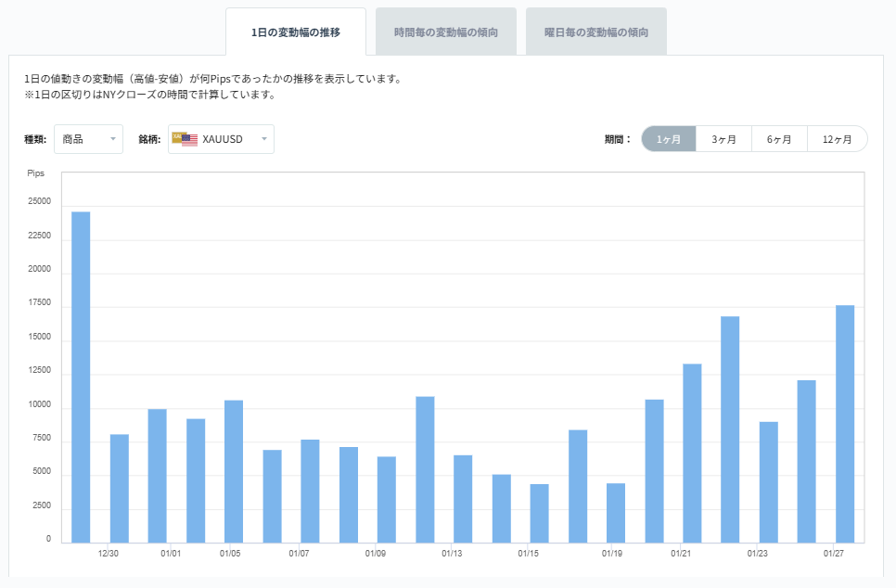Click the 銘柄 dropdown chevron icon
The width and height of the screenshot is (896, 588).
pos(262,138)
